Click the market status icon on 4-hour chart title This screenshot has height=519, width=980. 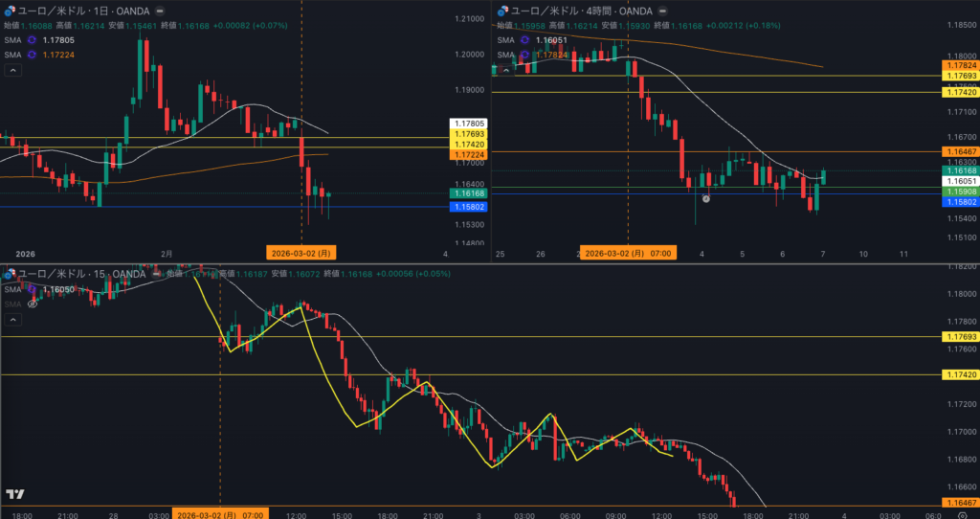click(x=661, y=11)
